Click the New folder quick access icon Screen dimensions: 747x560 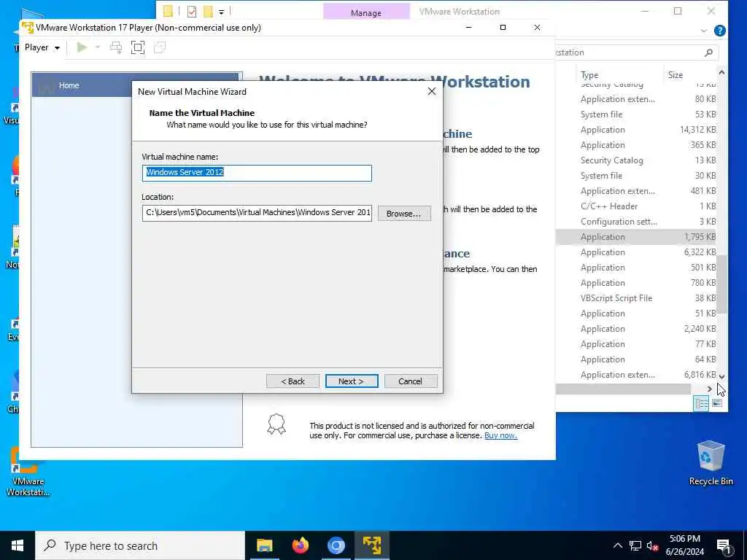208,11
